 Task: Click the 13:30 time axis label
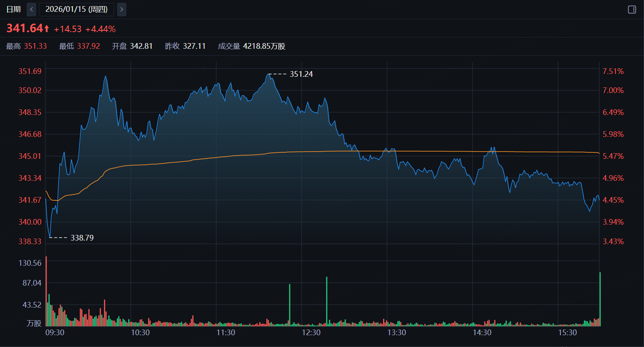click(396, 332)
